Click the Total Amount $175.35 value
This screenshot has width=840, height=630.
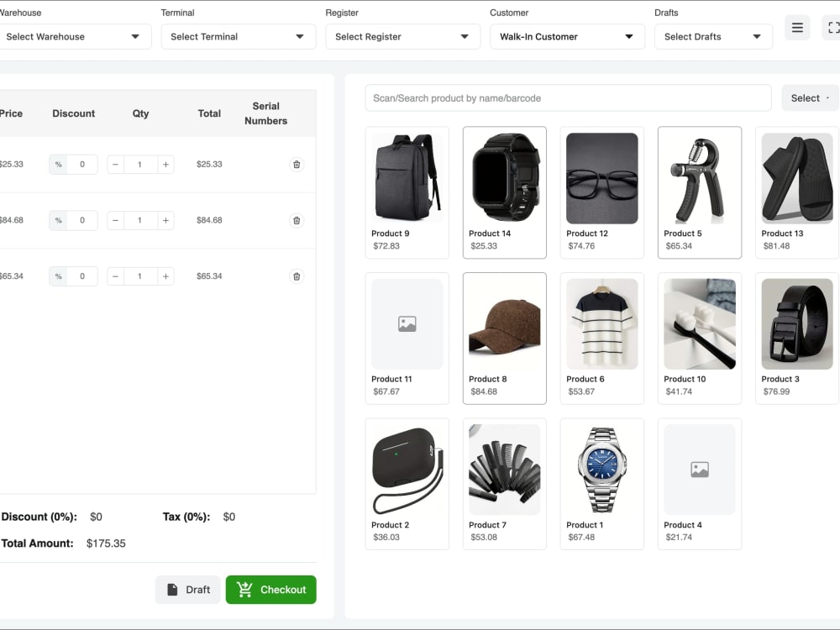[106, 543]
